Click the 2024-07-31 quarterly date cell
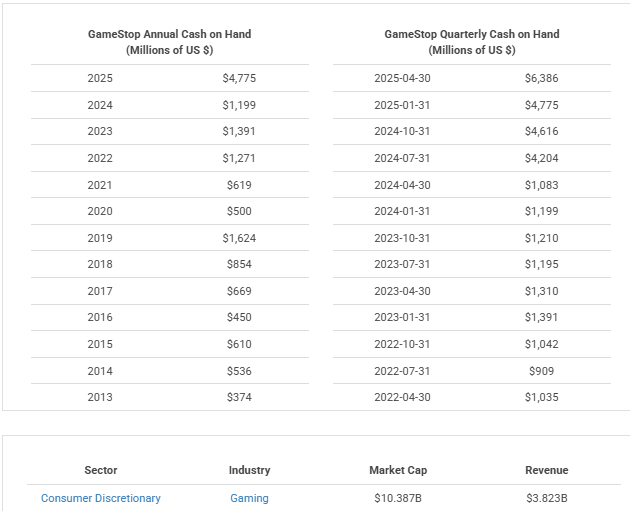Viewport: 630px width, 511px height. pos(402,158)
